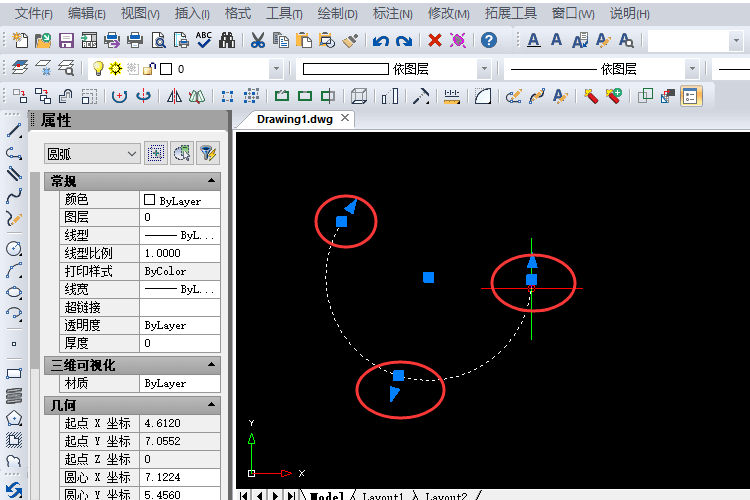Click the arc center grip square
750x500 pixels.
(429, 278)
